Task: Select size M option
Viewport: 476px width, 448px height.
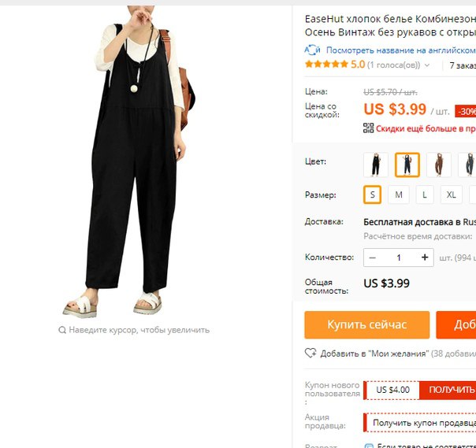Action: [399, 194]
